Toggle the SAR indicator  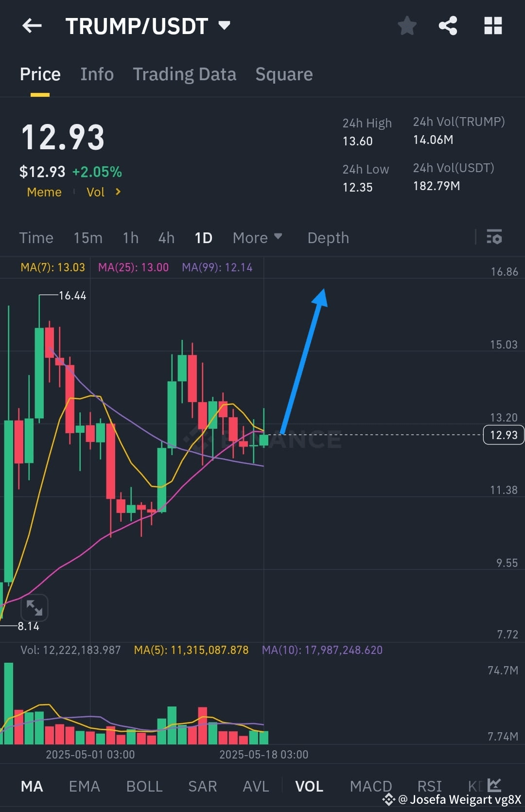[x=203, y=786]
